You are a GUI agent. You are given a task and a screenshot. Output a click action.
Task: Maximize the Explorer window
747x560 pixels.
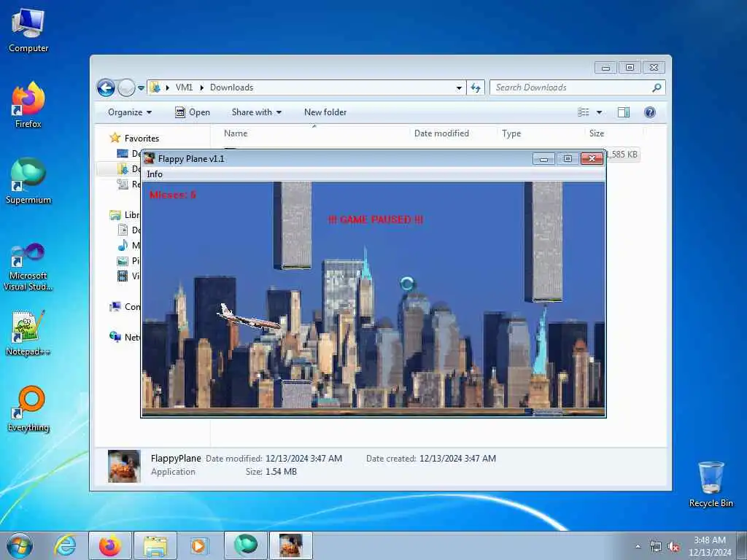click(x=630, y=68)
